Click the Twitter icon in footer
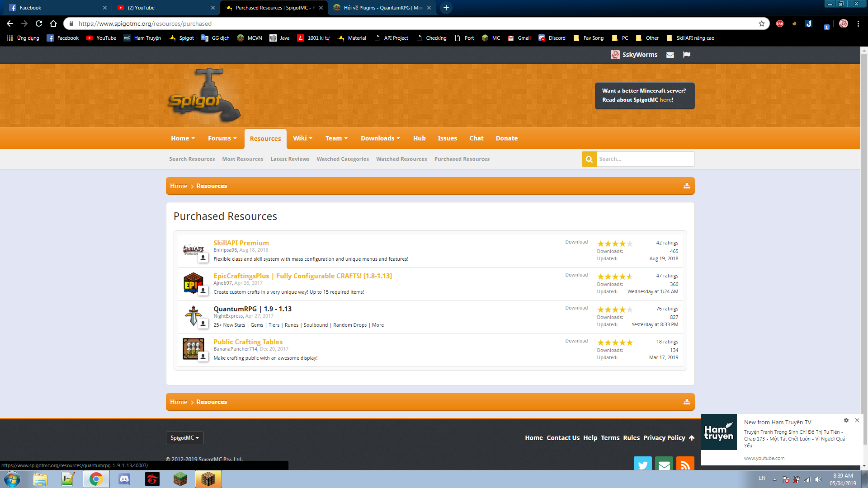Image resolution: width=868 pixels, height=488 pixels. pyautogui.click(x=642, y=464)
